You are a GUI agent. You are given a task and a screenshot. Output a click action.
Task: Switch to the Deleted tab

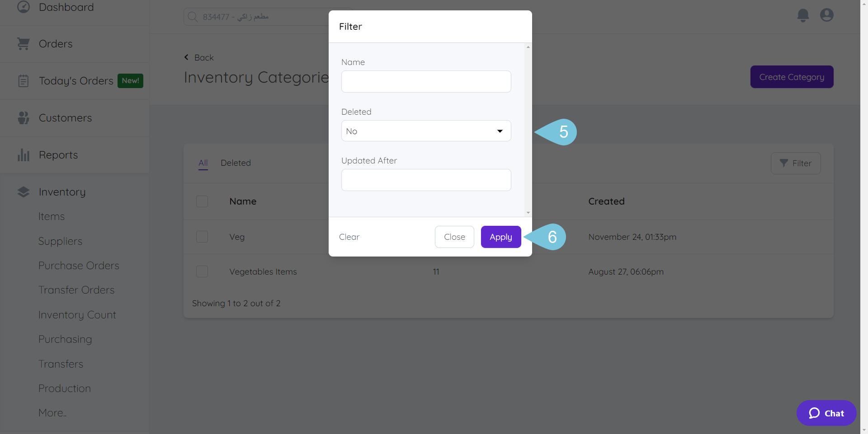(x=236, y=163)
